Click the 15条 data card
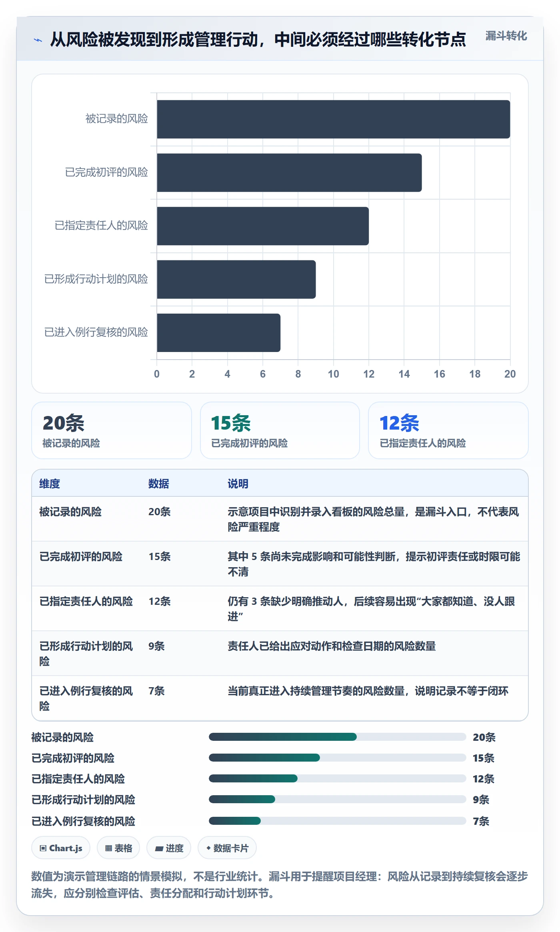This screenshot has height=932, width=560. pyautogui.click(x=280, y=430)
